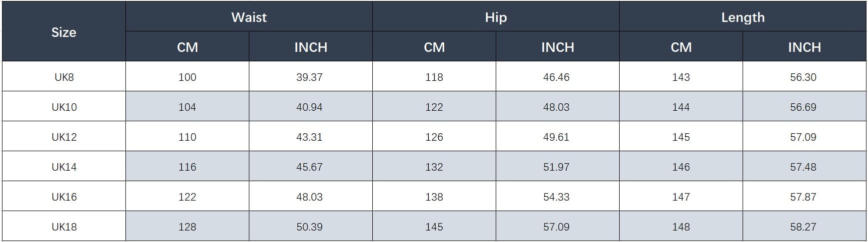Click the 39.37 waist inch value

[309, 77]
